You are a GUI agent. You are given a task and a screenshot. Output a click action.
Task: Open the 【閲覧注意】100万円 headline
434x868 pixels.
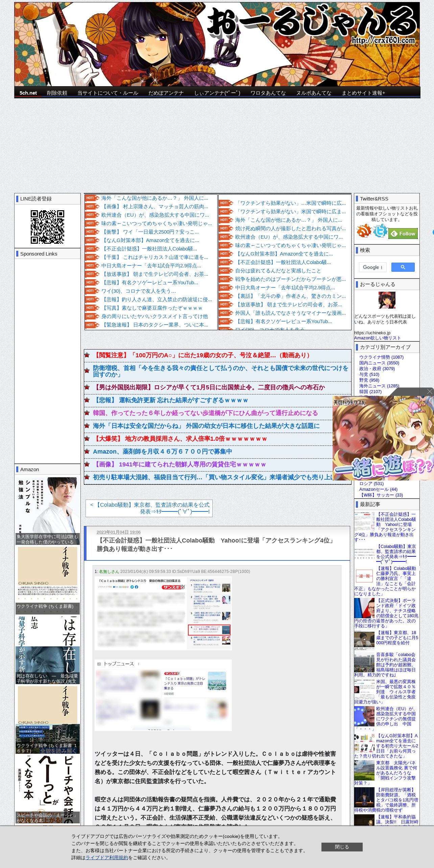[202, 355]
